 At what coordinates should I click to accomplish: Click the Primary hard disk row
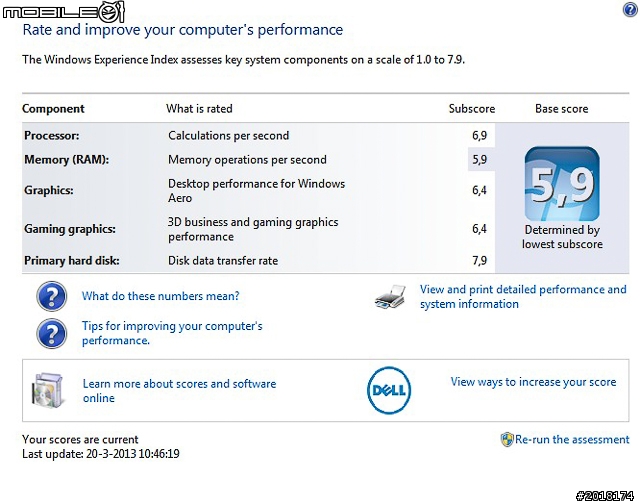tap(258, 260)
